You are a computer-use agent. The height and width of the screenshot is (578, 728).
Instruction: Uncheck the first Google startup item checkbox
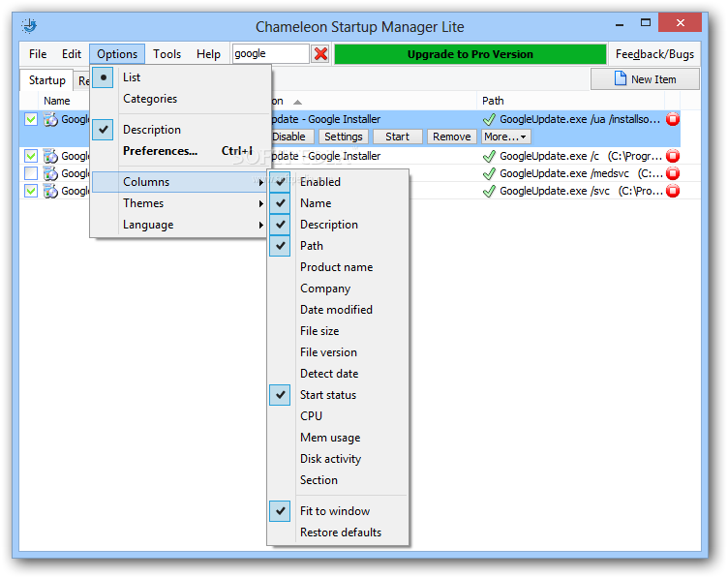[31, 119]
